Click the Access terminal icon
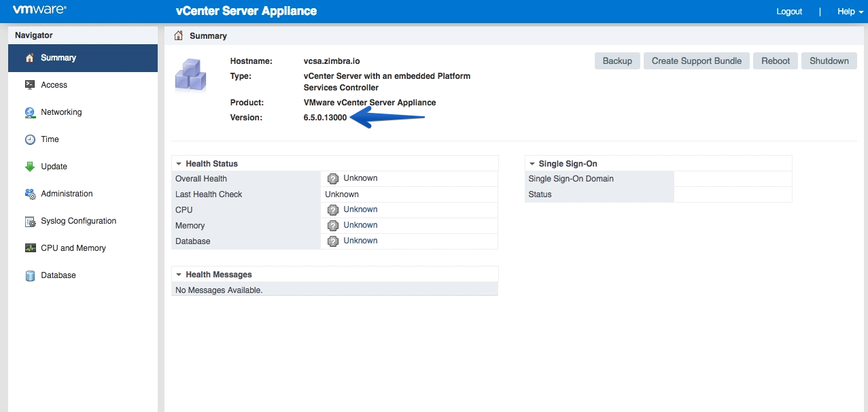This screenshot has height=412, width=868. tap(29, 85)
